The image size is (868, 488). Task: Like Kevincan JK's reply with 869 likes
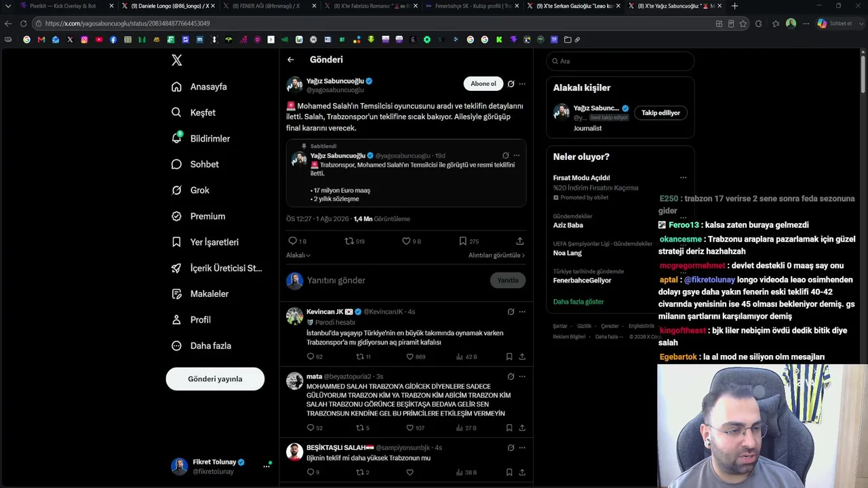click(x=410, y=357)
